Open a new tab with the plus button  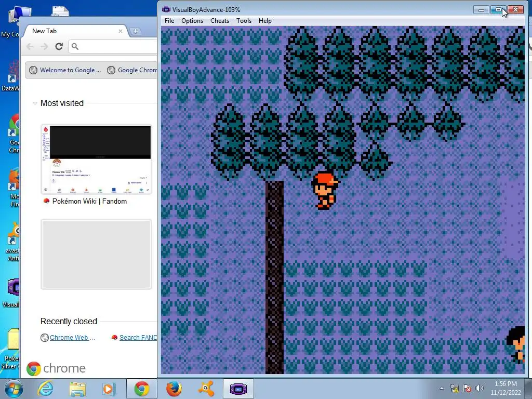click(136, 31)
